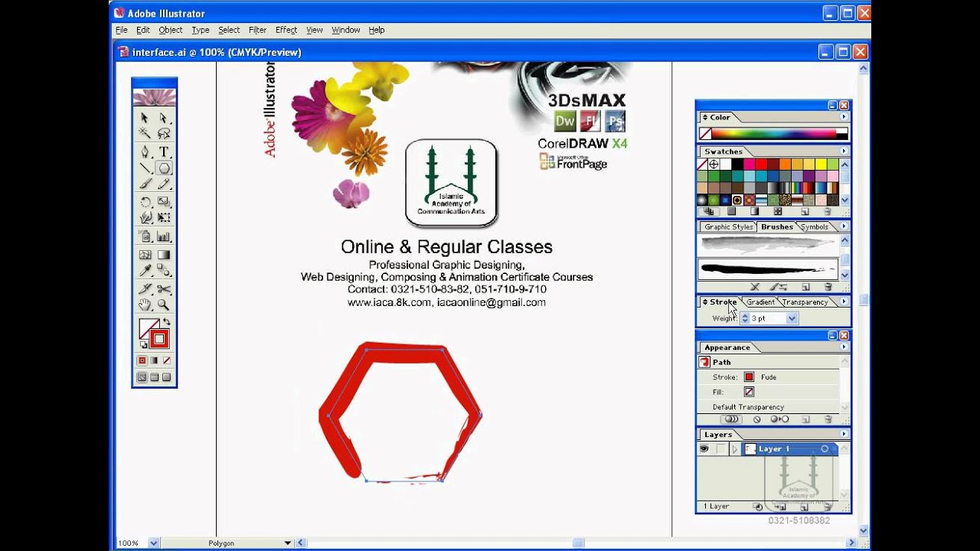The height and width of the screenshot is (551, 980).
Task: Delete layer using Layers panel trash icon
Action: click(828, 507)
